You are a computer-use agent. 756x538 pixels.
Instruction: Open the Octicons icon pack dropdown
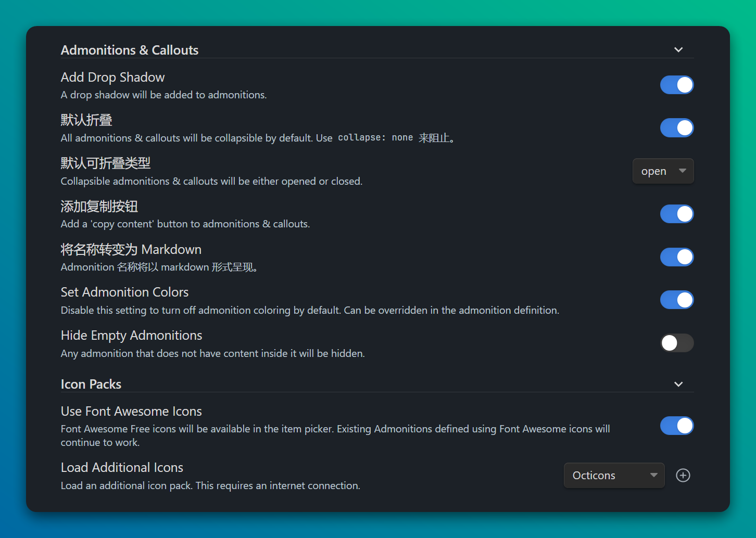614,476
